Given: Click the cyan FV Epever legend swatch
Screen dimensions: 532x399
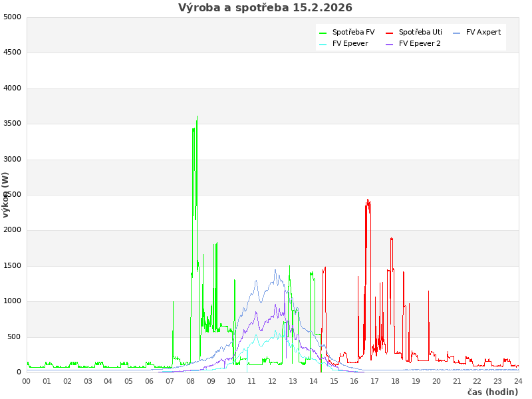Looking at the screenshot, I should 323,44.
